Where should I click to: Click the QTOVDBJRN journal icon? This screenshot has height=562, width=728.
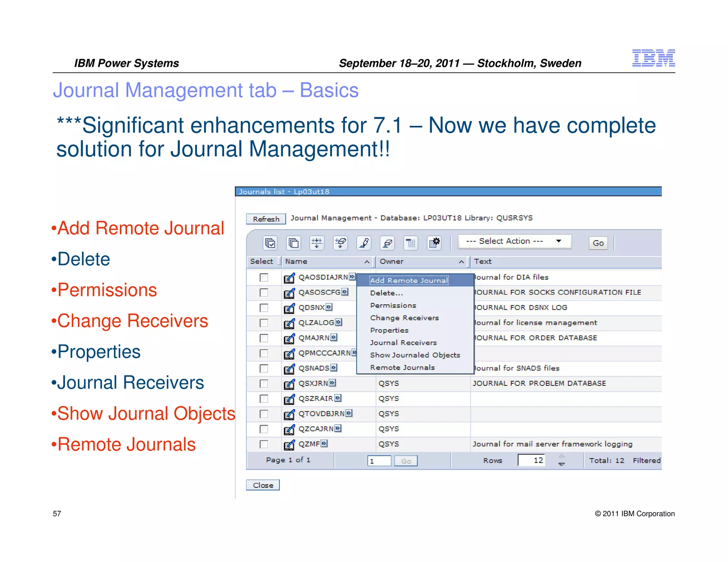[x=289, y=414]
